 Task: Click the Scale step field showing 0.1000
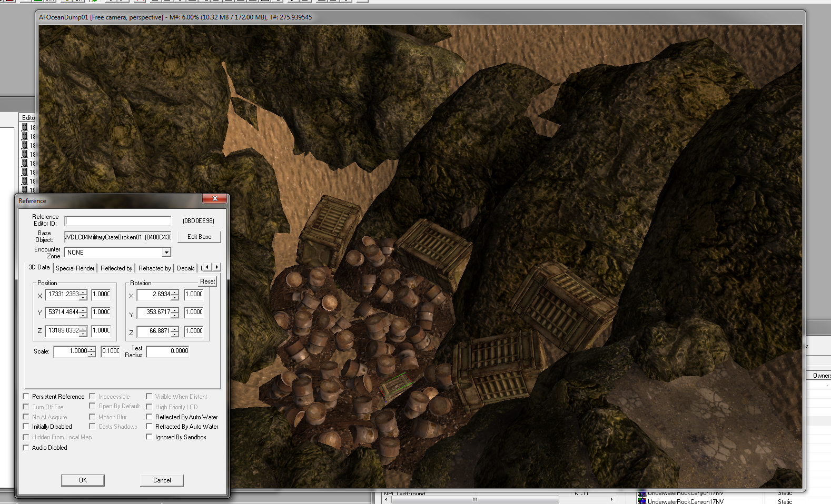click(x=111, y=351)
